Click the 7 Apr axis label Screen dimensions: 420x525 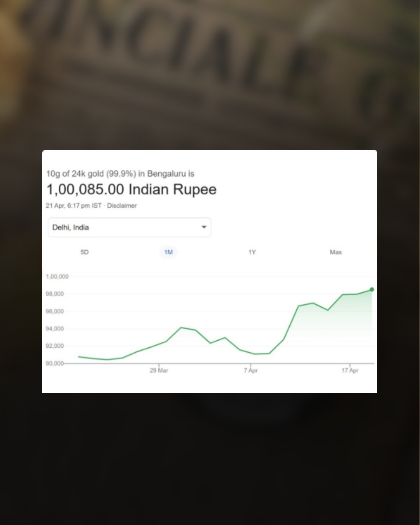(251, 371)
